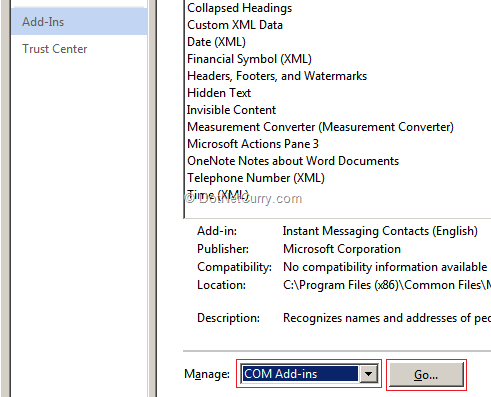The width and height of the screenshot is (491, 397).
Task: Select Invisible Content list entry
Action: coord(231,110)
